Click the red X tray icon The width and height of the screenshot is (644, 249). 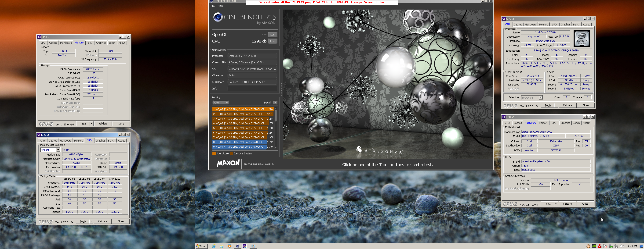600,246
